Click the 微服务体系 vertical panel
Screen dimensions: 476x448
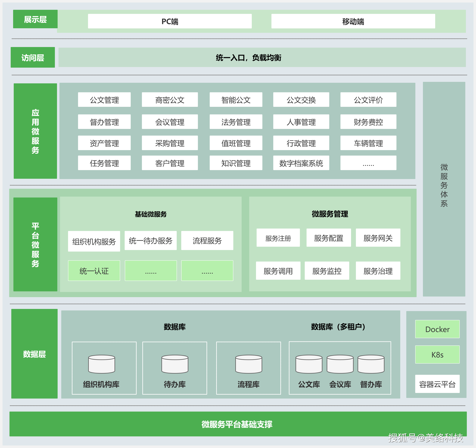[444, 189]
